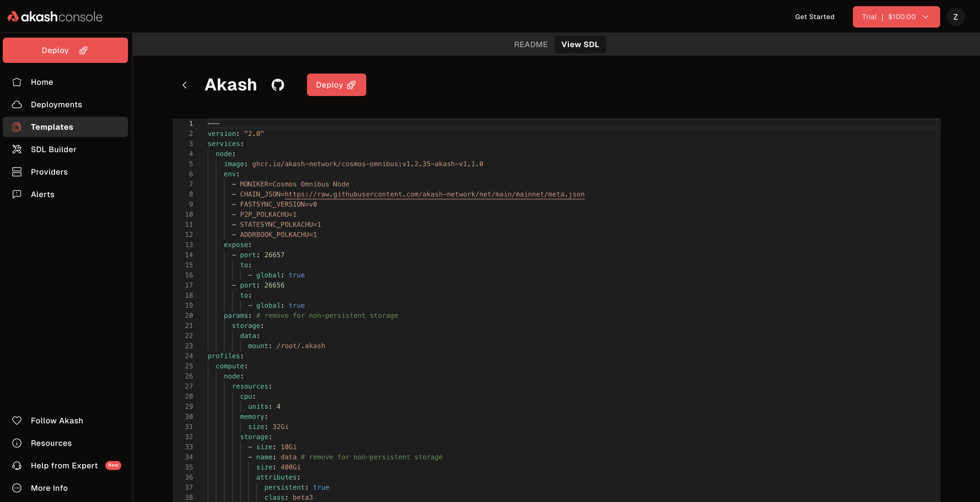This screenshot has height=502, width=980.
Task: Click the back arrow beside Akash title
Action: [x=184, y=85]
